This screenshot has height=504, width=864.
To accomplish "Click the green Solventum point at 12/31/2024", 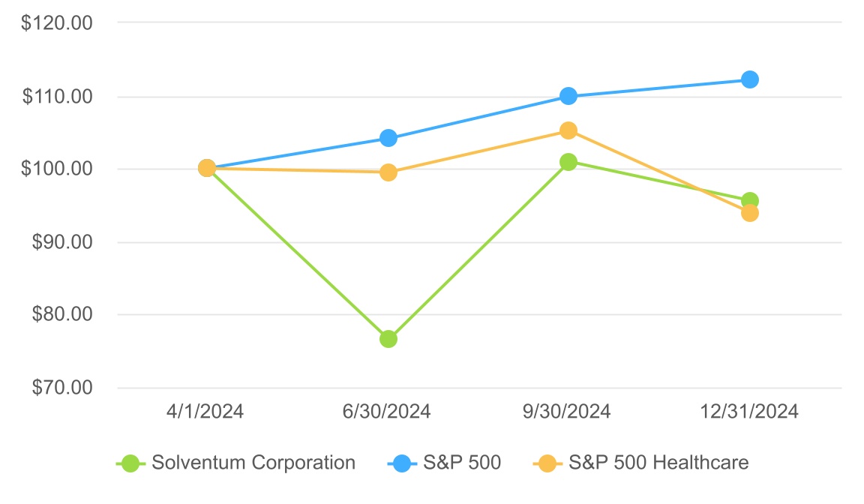I will [749, 200].
